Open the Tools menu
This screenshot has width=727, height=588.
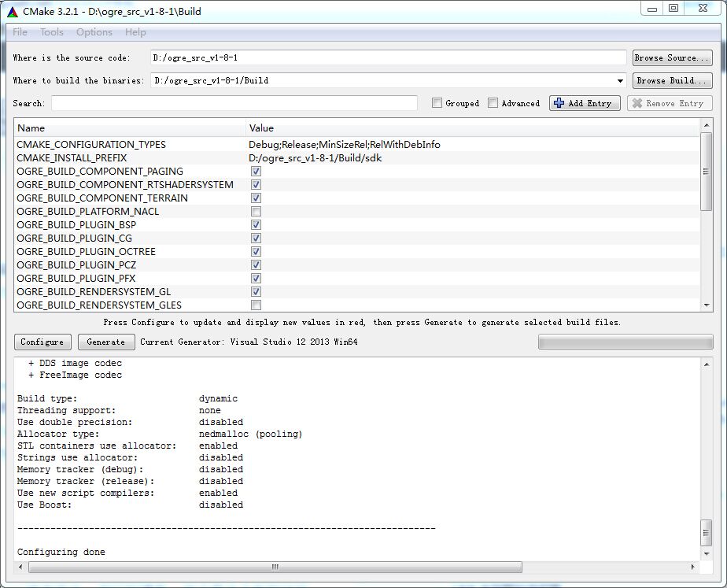click(x=52, y=32)
